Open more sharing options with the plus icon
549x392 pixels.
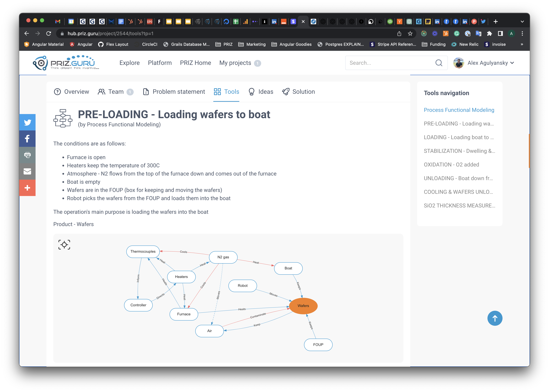pos(27,188)
